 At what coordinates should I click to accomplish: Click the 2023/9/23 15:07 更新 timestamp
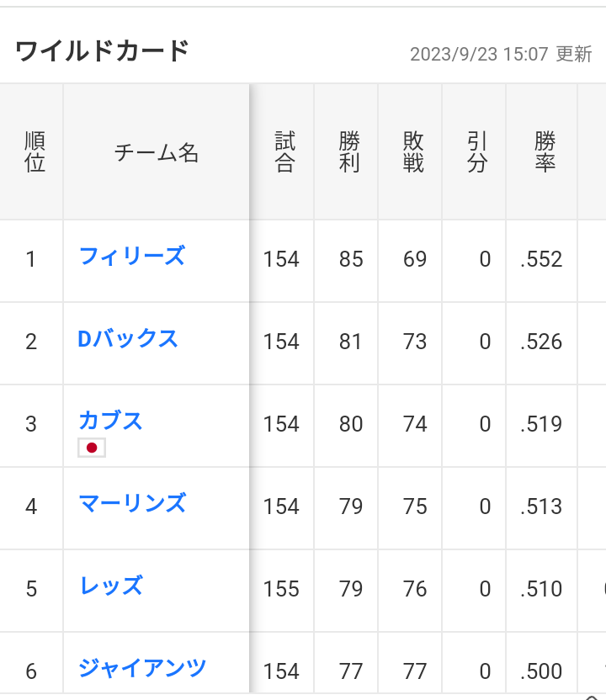[501, 55]
